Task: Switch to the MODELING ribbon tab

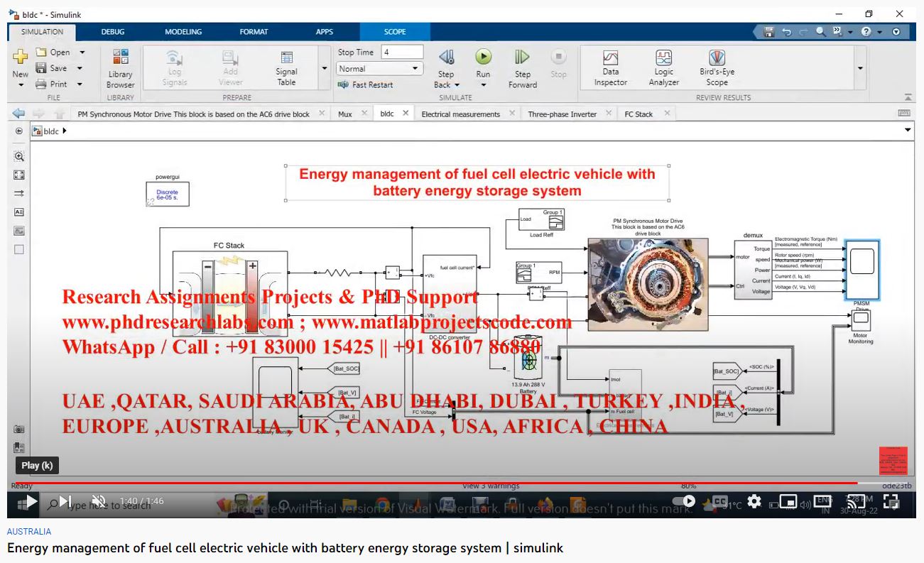Action: (x=183, y=32)
